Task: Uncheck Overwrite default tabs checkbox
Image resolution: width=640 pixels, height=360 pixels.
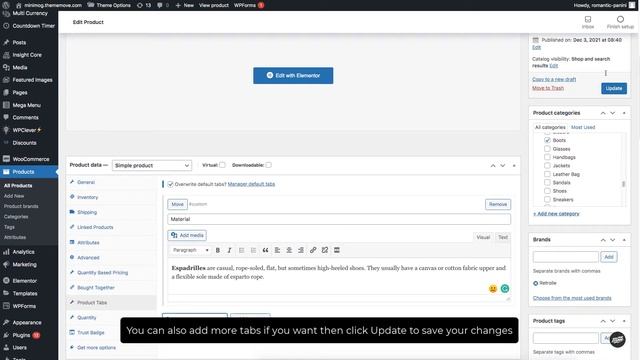Action: click(x=170, y=184)
